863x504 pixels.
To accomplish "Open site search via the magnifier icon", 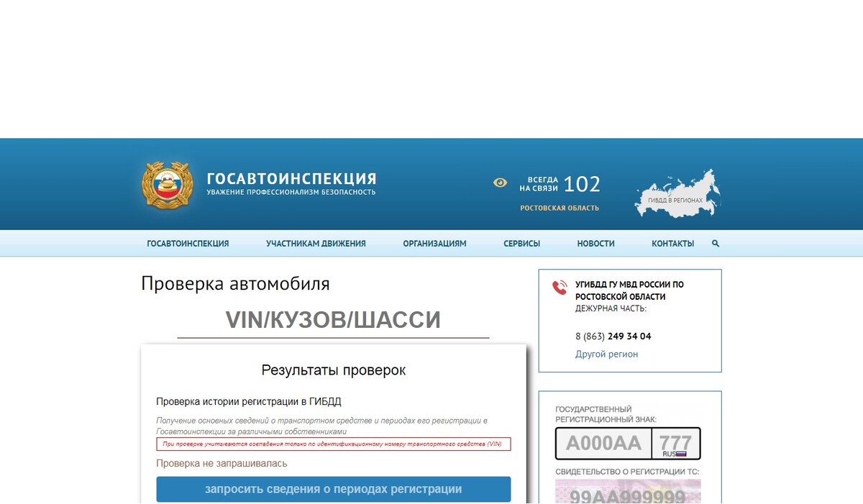I will point(715,243).
